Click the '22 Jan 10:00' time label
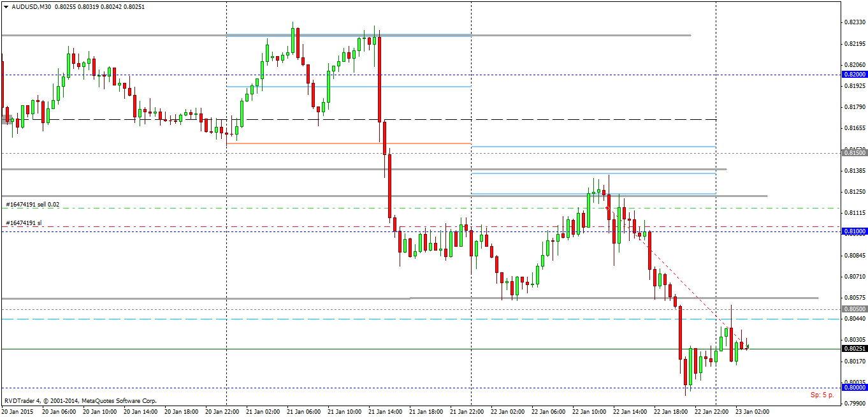Image resolution: width=868 pixels, height=417 pixels. pyautogui.click(x=589, y=412)
